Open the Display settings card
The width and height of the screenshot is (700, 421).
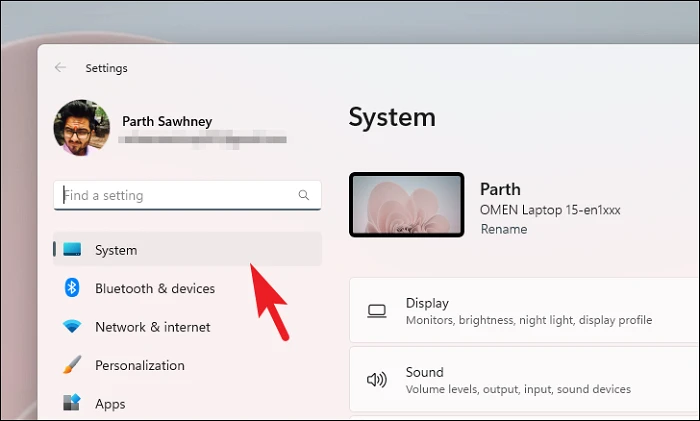point(524,310)
